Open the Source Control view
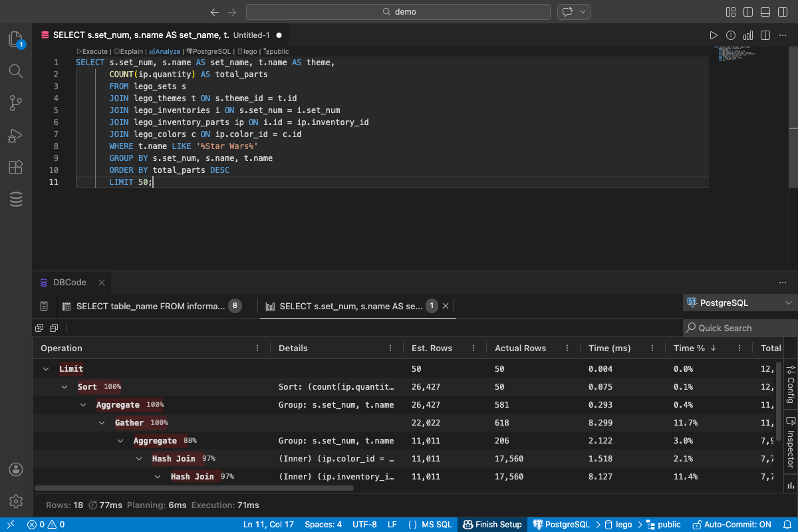 click(16, 103)
